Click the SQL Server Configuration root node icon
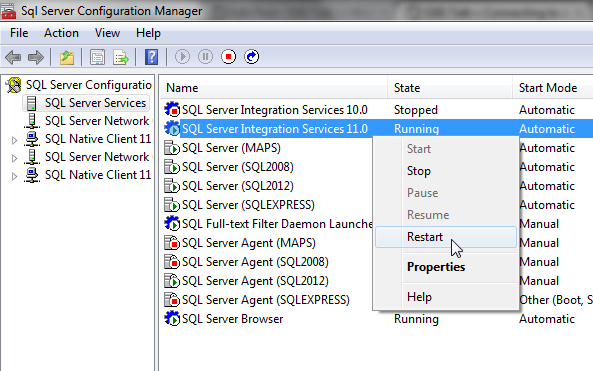This screenshot has height=371, width=593. tap(14, 85)
